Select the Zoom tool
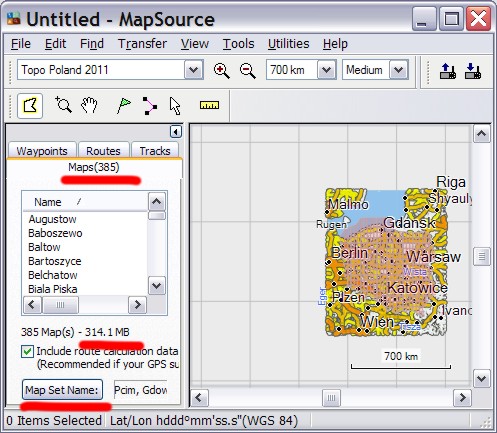The width and height of the screenshot is (497, 433). coord(63,105)
